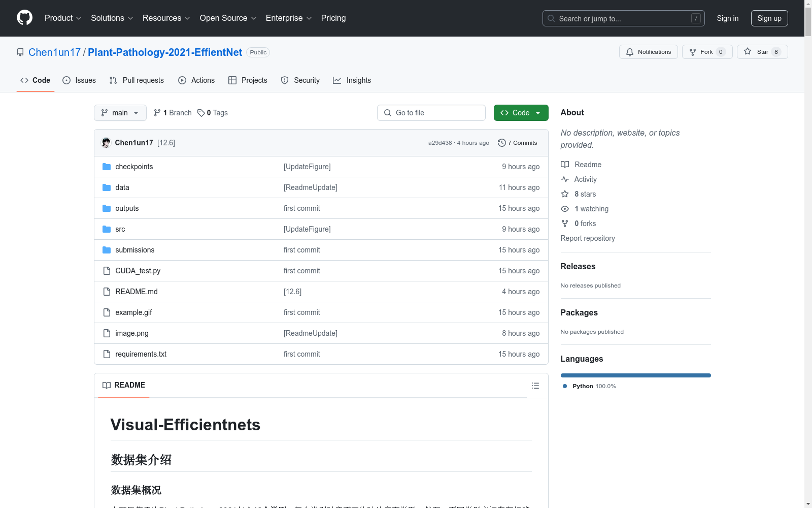Open the main branch selector dropdown
The width and height of the screenshot is (812, 508).
pyautogui.click(x=120, y=113)
